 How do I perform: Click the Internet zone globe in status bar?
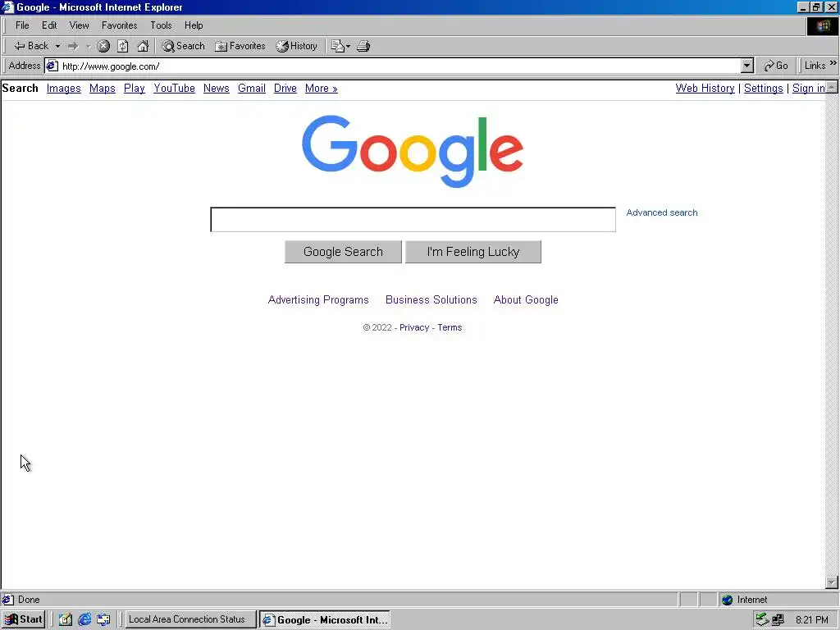pyautogui.click(x=727, y=600)
